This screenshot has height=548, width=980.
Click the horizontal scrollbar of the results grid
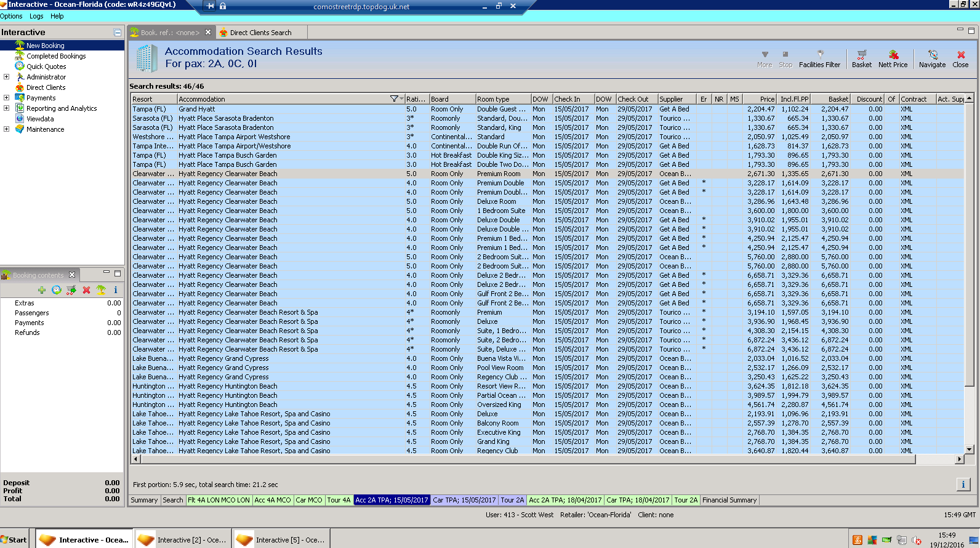[x=528, y=459]
